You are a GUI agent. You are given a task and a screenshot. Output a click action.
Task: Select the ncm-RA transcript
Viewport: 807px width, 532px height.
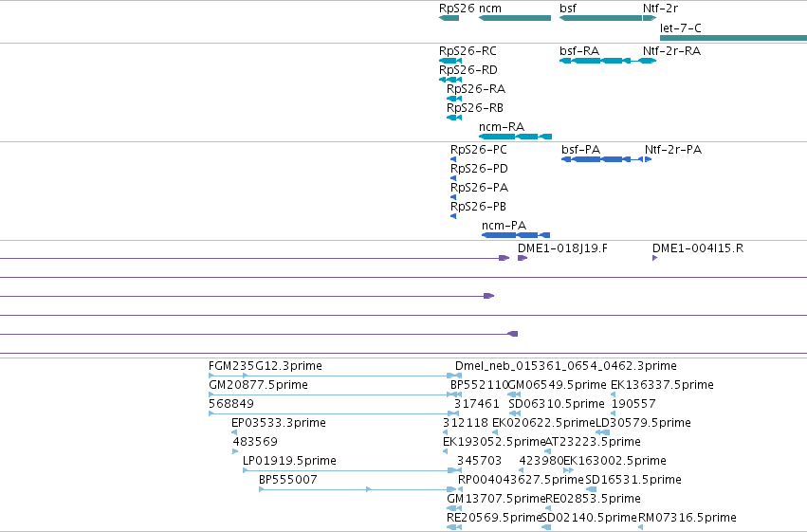515,137
